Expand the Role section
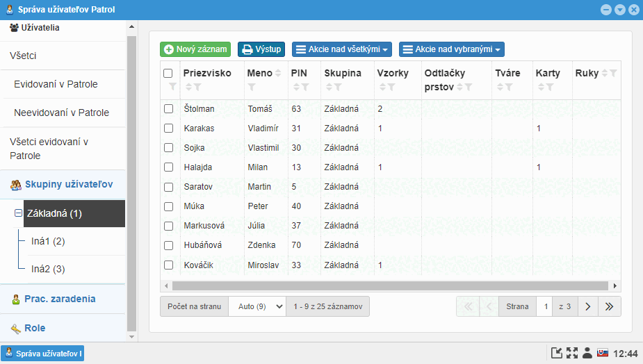 point(63,328)
